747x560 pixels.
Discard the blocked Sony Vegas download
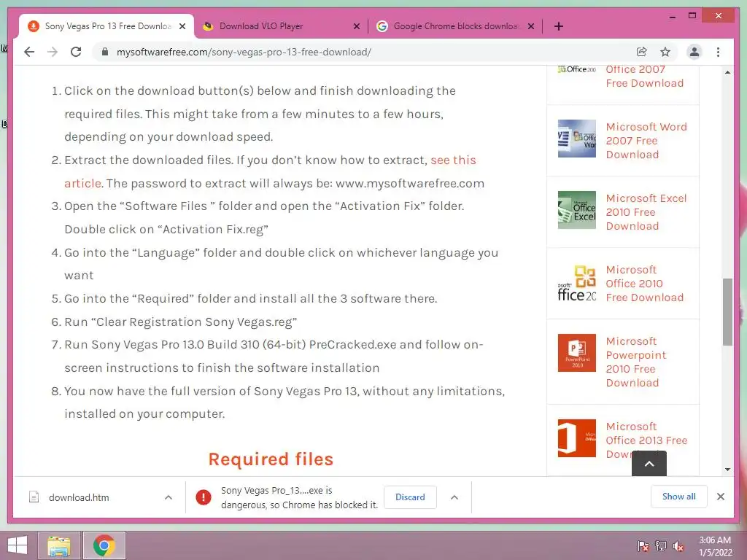coord(410,497)
